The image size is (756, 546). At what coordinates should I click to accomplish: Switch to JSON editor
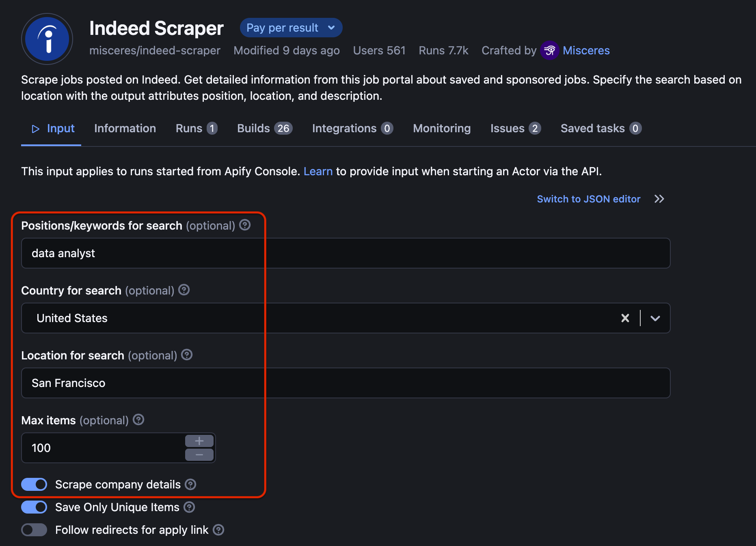tap(588, 199)
